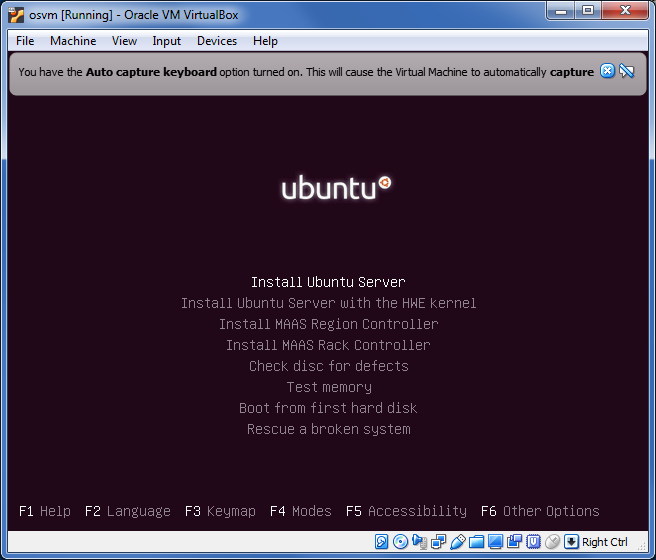This screenshot has height=560, width=656.
Task: Click the shared folders status icon
Action: click(477, 542)
